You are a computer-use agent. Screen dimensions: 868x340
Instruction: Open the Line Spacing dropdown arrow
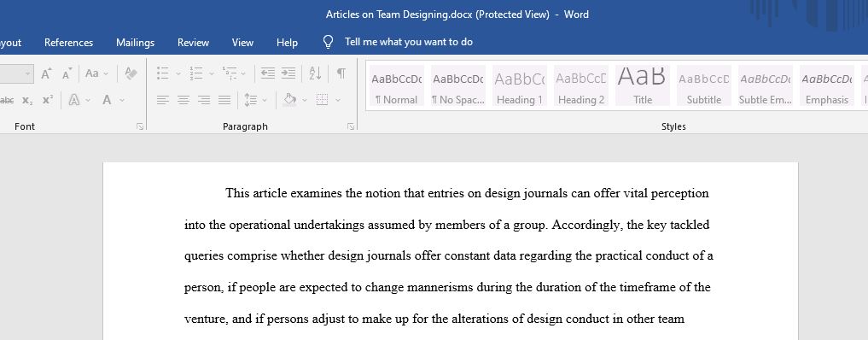[265, 100]
